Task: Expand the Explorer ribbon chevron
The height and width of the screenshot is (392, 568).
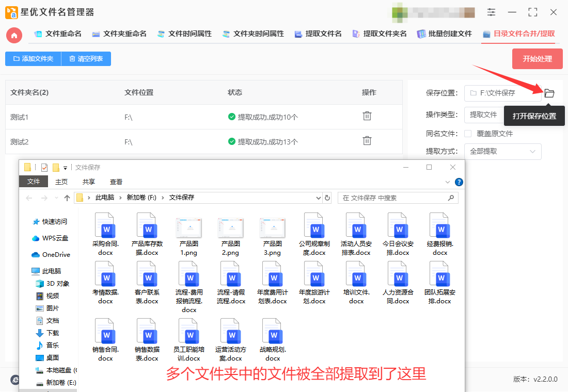Action: pyautogui.click(x=448, y=182)
